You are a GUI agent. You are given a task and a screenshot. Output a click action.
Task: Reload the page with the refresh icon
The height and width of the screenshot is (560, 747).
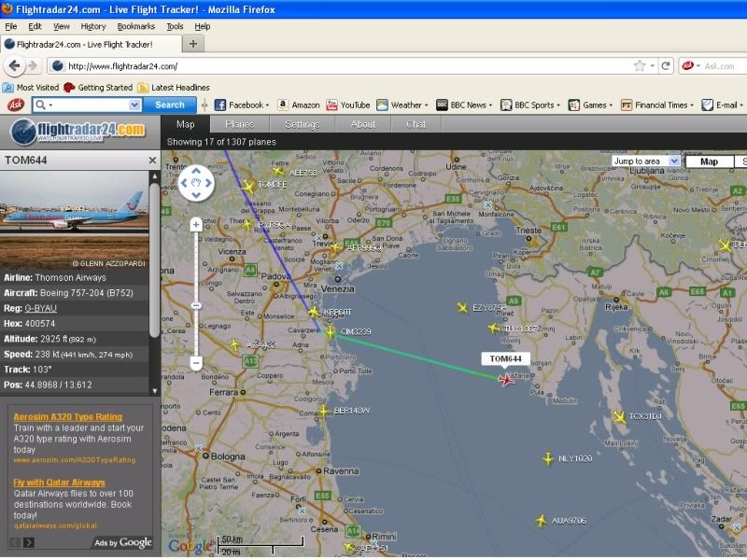[x=666, y=65]
